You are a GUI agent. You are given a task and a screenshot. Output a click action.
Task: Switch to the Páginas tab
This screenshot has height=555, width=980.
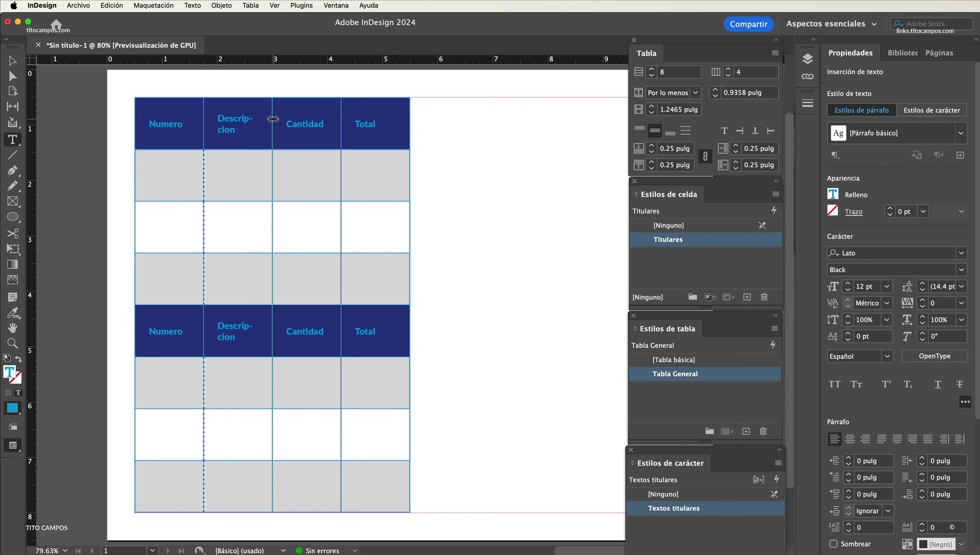[x=939, y=53]
